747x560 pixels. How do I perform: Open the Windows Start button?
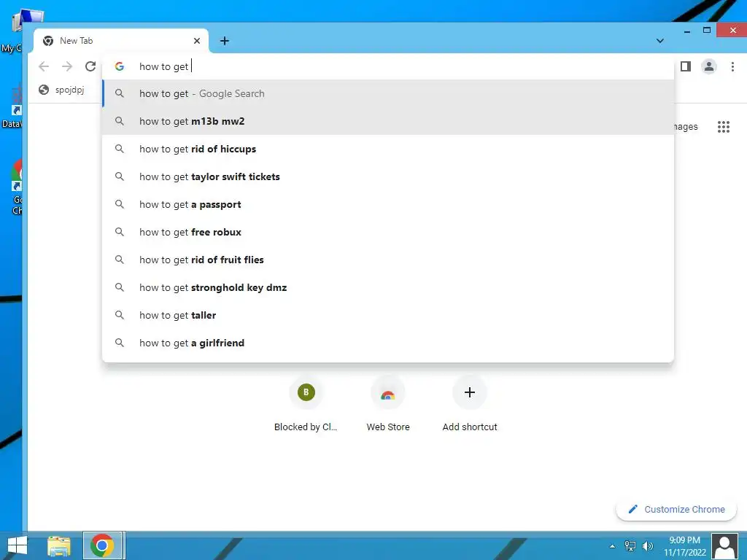coord(18,545)
